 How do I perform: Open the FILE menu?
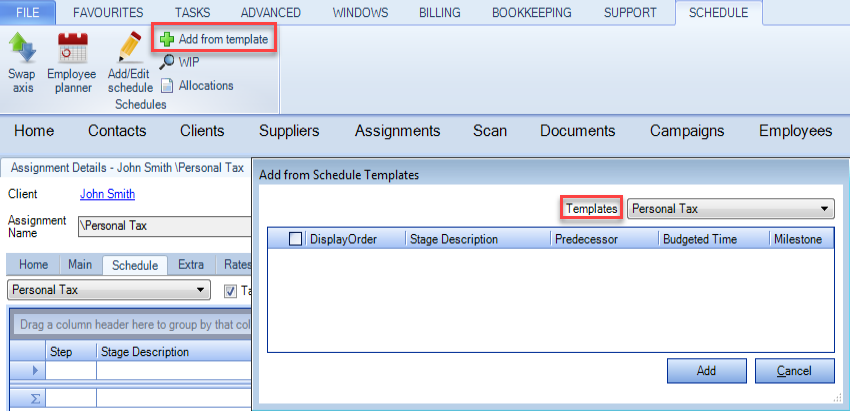coord(28,12)
